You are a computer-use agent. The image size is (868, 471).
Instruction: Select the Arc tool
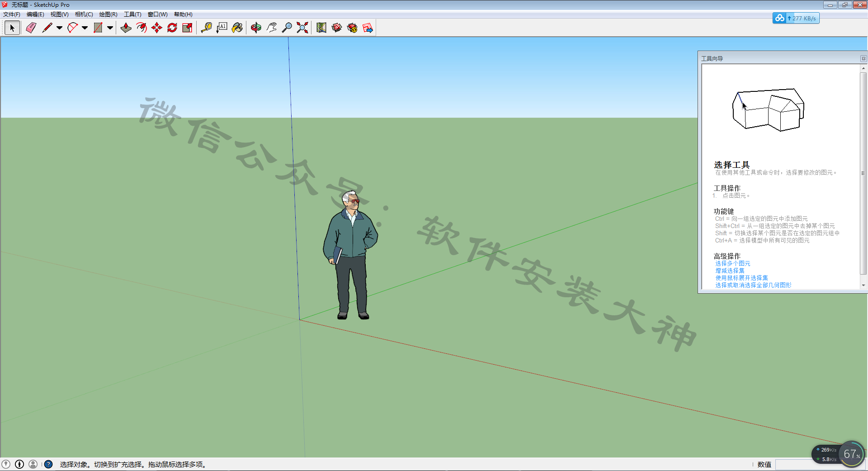click(x=72, y=28)
